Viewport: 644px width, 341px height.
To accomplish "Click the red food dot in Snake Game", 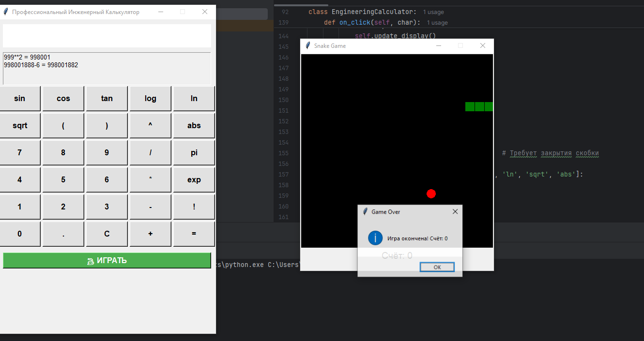I will (x=431, y=193).
